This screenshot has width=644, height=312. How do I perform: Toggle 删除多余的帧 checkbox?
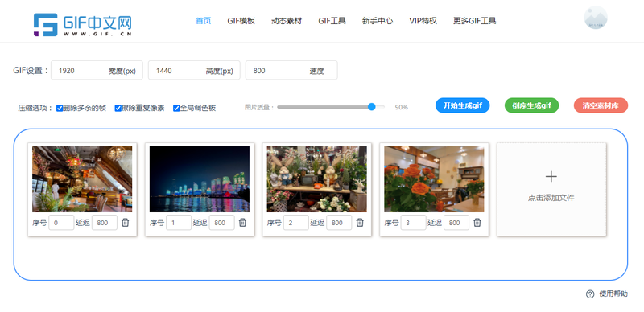pos(60,108)
